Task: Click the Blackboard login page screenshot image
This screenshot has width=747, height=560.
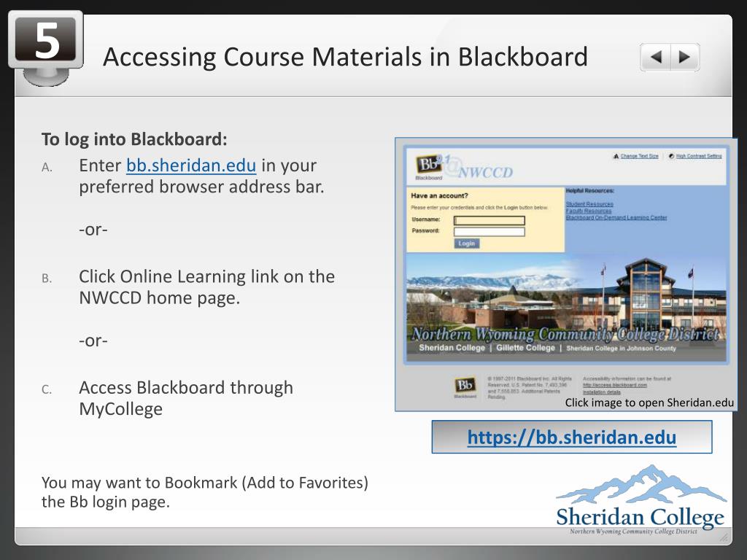Action: [566, 274]
